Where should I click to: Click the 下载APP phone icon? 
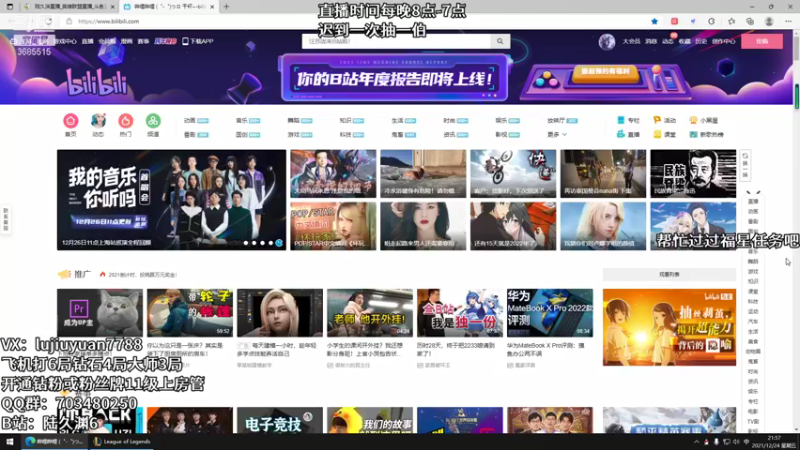(x=185, y=41)
